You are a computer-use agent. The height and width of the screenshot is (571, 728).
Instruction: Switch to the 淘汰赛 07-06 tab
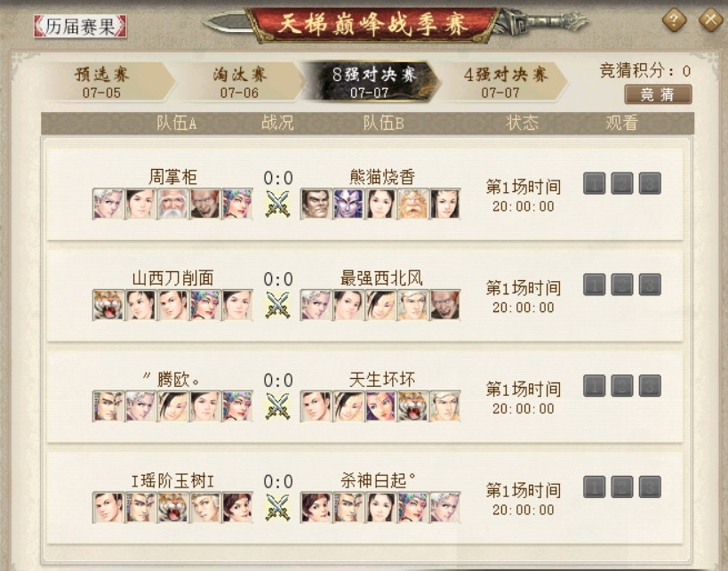pos(240,82)
